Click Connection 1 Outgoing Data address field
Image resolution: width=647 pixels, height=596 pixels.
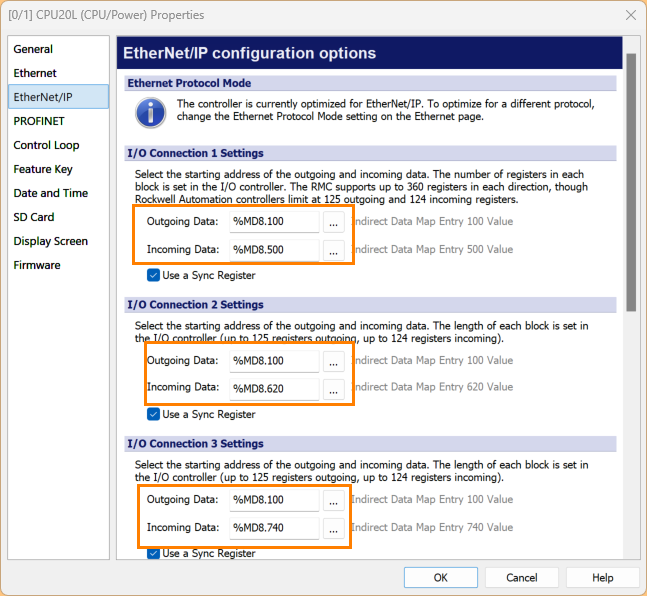coord(273,222)
